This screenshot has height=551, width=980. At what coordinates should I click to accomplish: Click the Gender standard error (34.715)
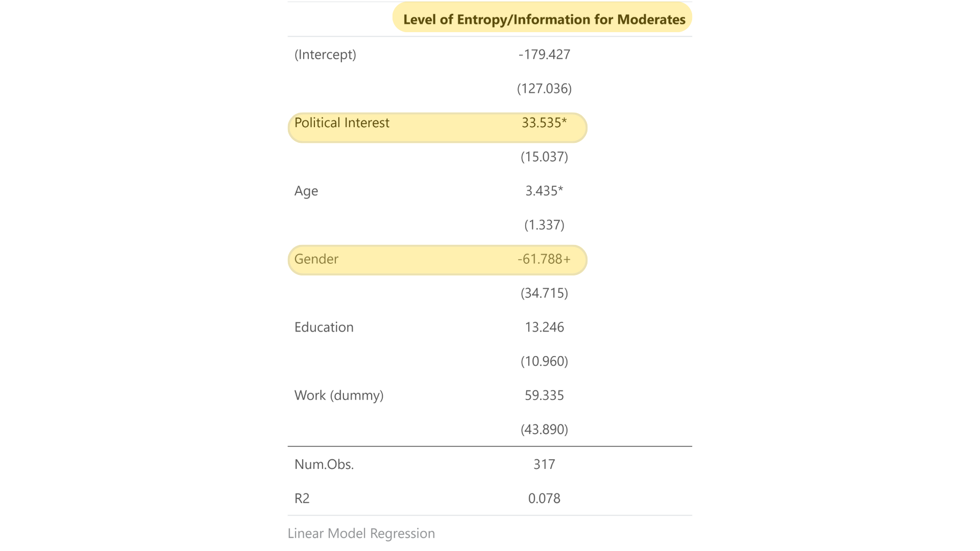point(544,293)
